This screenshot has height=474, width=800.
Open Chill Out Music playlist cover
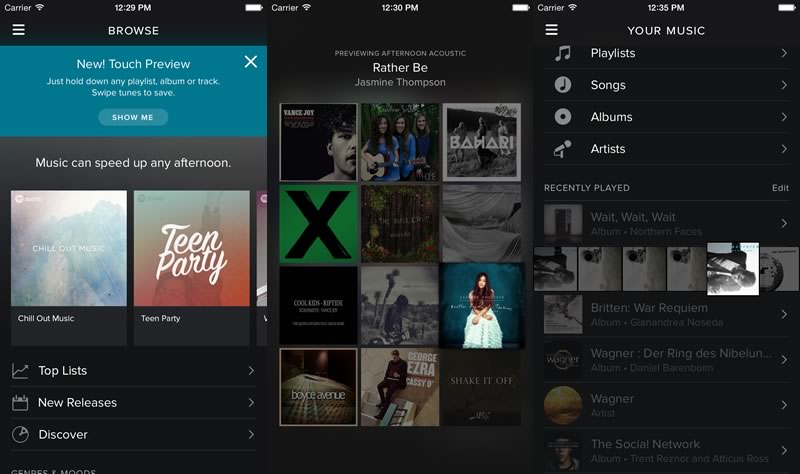click(x=69, y=248)
